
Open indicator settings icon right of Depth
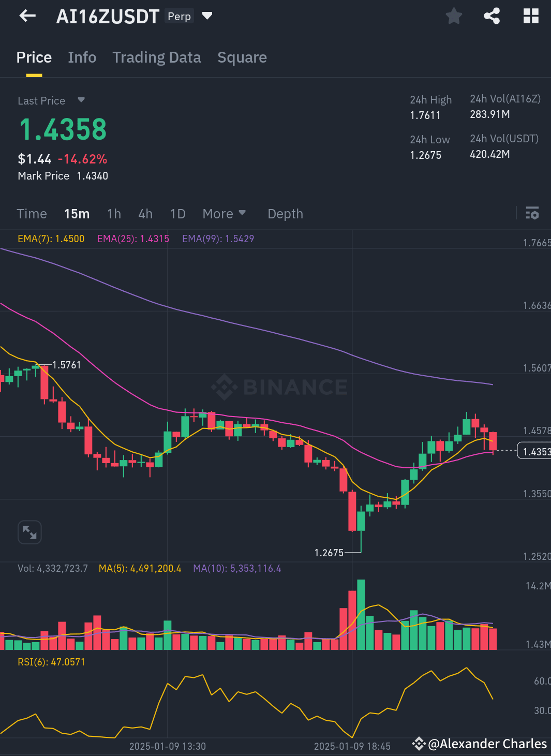532,213
